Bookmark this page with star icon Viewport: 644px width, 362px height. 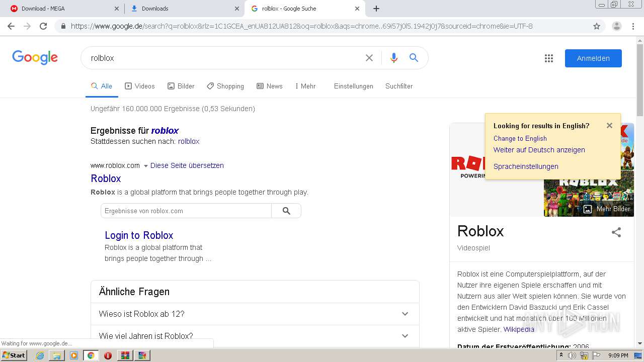(597, 26)
